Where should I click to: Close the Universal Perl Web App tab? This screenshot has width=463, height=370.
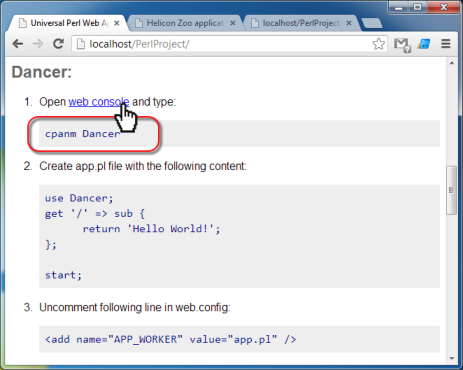[x=117, y=23]
